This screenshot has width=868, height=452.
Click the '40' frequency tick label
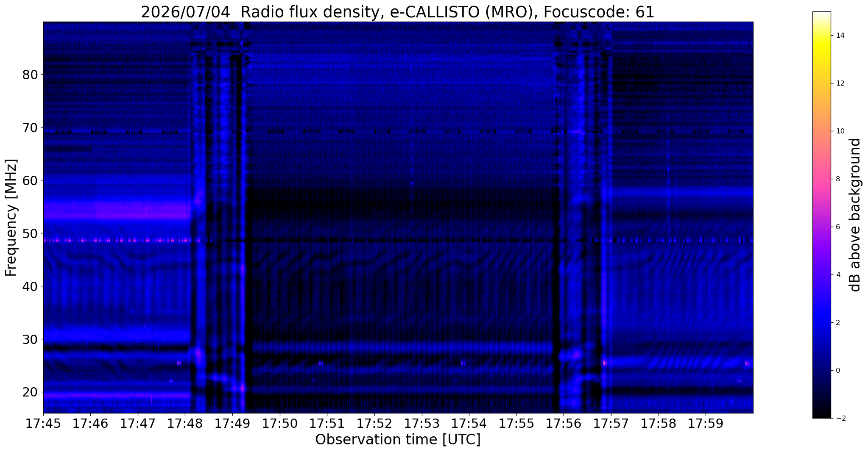[30, 287]
